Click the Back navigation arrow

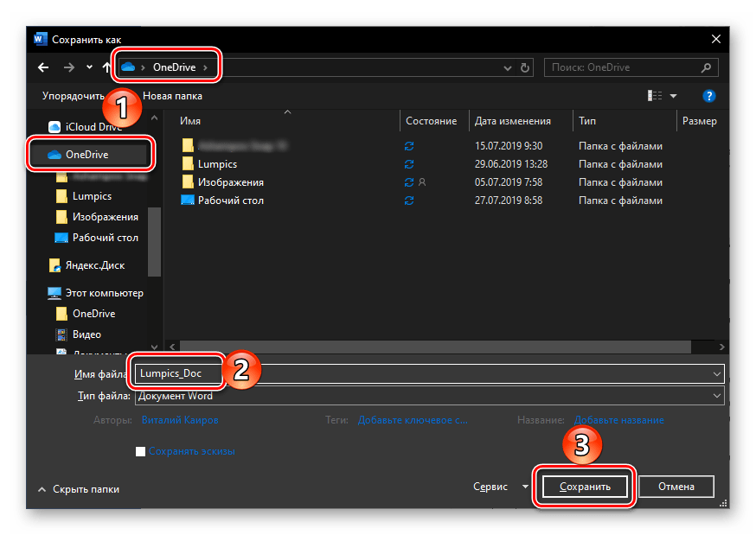pyautogui.click(x=43, y=67)
